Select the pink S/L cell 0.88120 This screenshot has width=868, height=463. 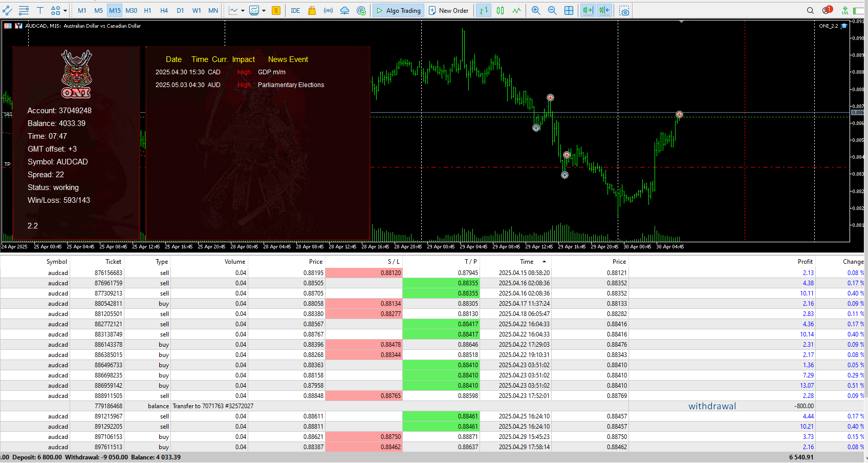pyautogui.click(x=364, y=273)
